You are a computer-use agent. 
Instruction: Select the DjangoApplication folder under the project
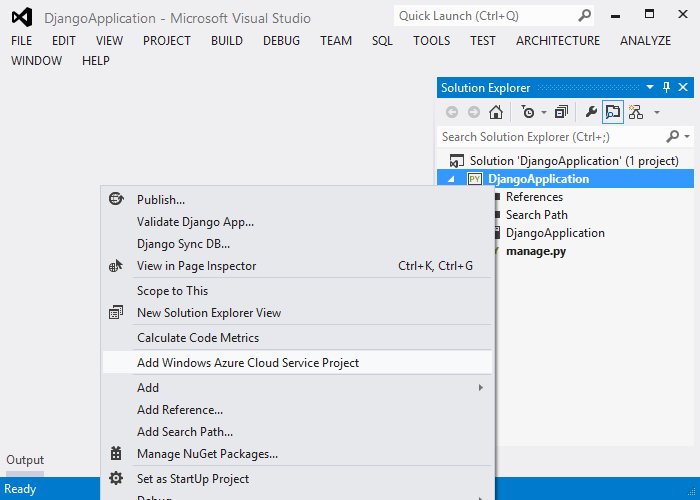point(555,233)
